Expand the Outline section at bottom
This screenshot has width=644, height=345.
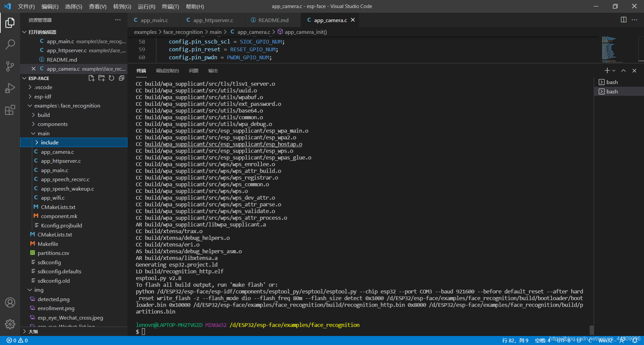[24, 331]
